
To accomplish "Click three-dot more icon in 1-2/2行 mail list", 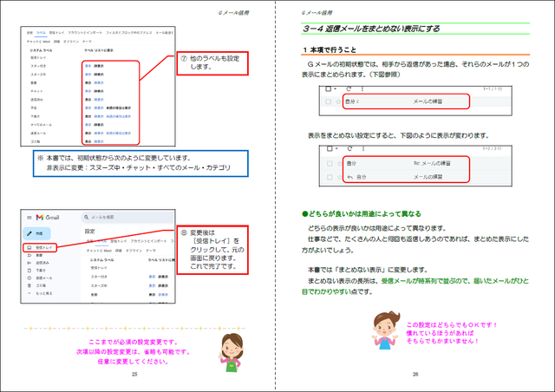I will coord(363,148).
